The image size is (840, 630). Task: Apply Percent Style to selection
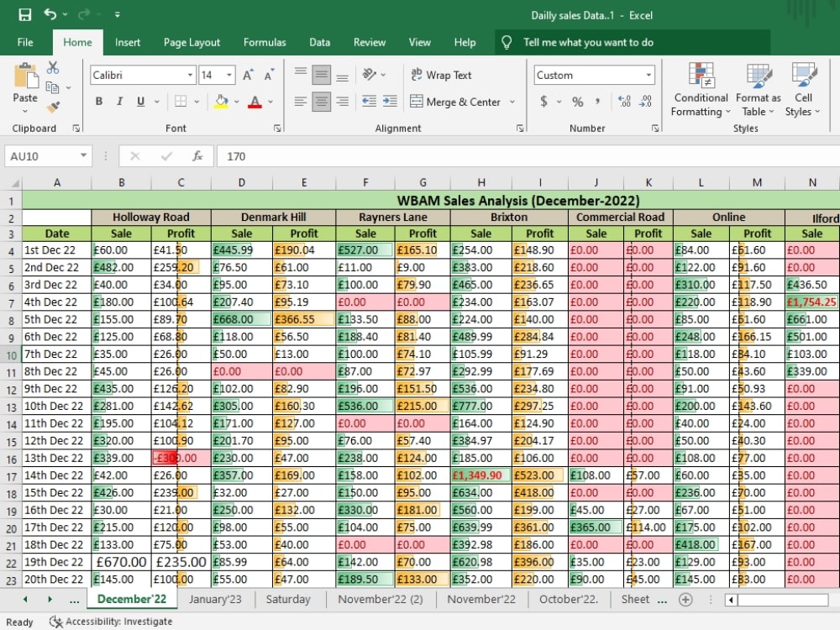click(x=577, y=100)
